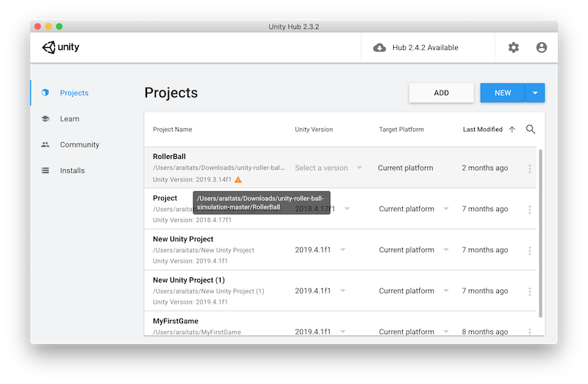The height and width of the screenshot is (384, 588).
Task: Sort by Project Name column header
Action: [x=173, y=129]
